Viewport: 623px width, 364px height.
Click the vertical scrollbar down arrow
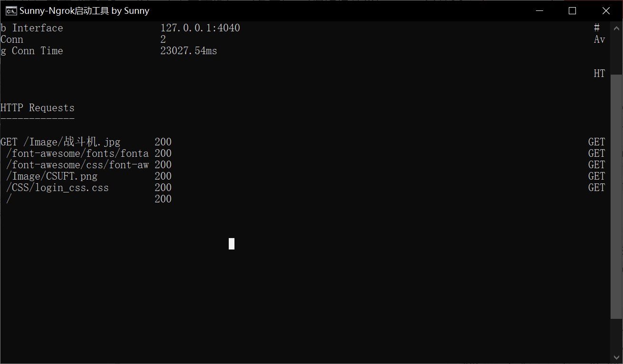(x=616, y=358)
